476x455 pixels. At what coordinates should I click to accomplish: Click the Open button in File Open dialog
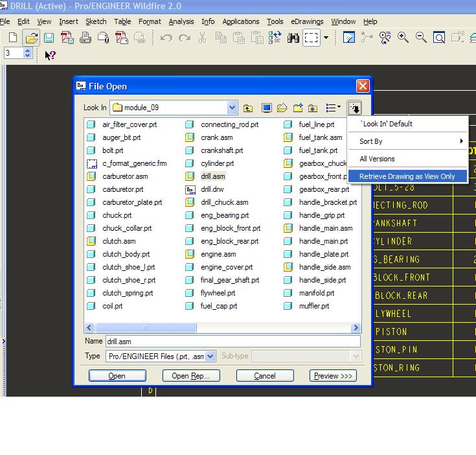[x=117, y=376]
